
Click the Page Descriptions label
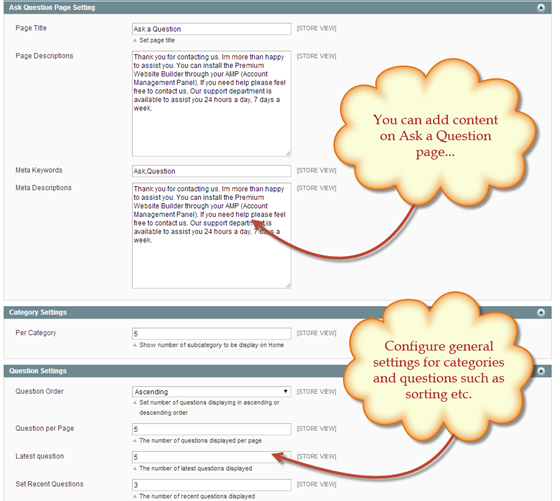44,56
